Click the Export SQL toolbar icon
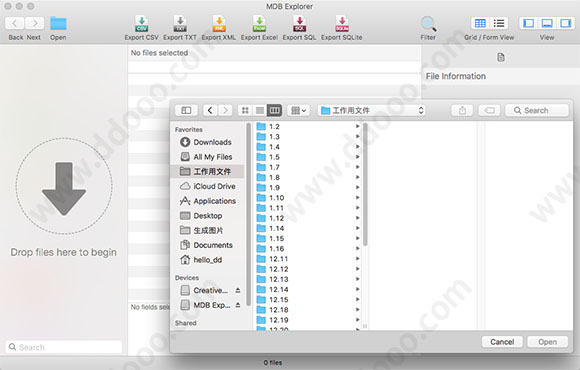The image size is (580, 370). click(x=300, y=24)
